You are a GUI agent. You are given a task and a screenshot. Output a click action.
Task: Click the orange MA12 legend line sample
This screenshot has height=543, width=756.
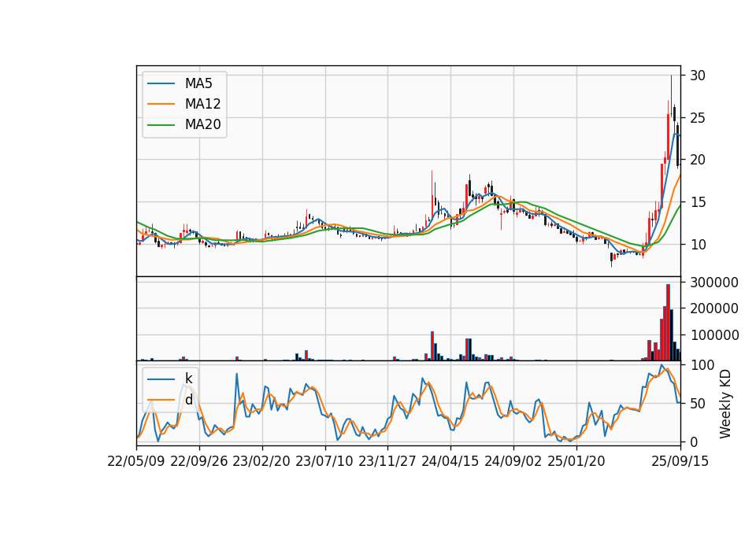[x=161, y=104]
